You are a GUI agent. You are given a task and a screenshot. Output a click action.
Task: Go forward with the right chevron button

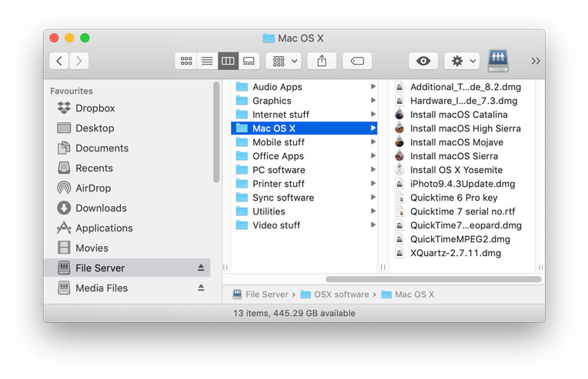[79, 61]
